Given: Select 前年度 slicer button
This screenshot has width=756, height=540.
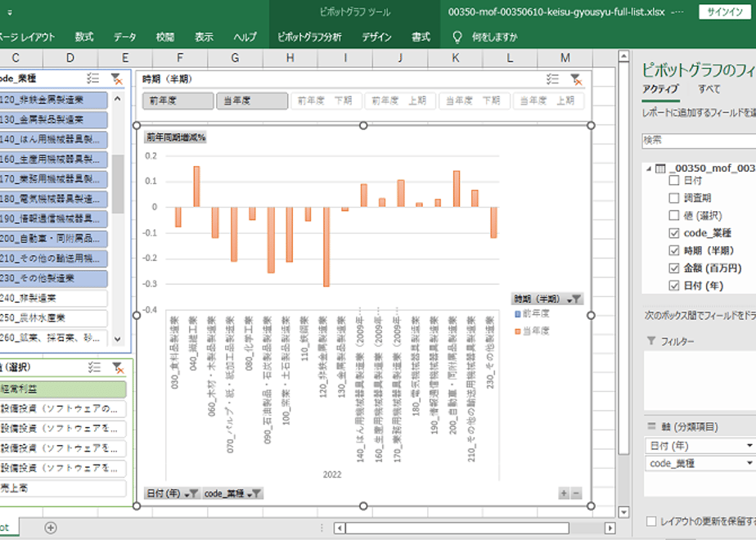Looking at the screenshot, I should tap(178, 101).
